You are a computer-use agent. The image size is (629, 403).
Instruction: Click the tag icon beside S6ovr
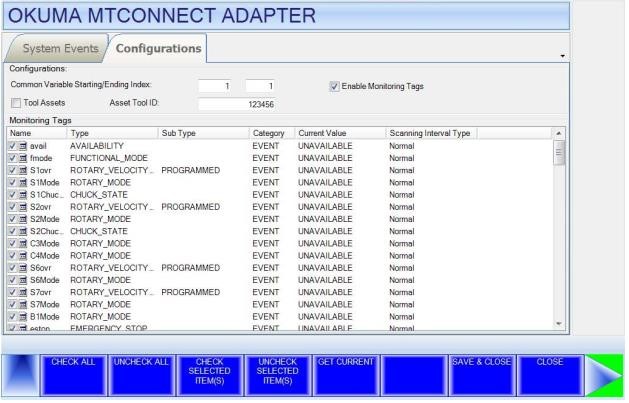(23, 268)
